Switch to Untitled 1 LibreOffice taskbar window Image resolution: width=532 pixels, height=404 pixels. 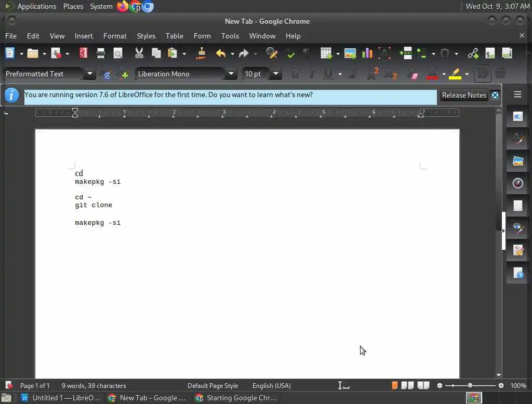60,398
